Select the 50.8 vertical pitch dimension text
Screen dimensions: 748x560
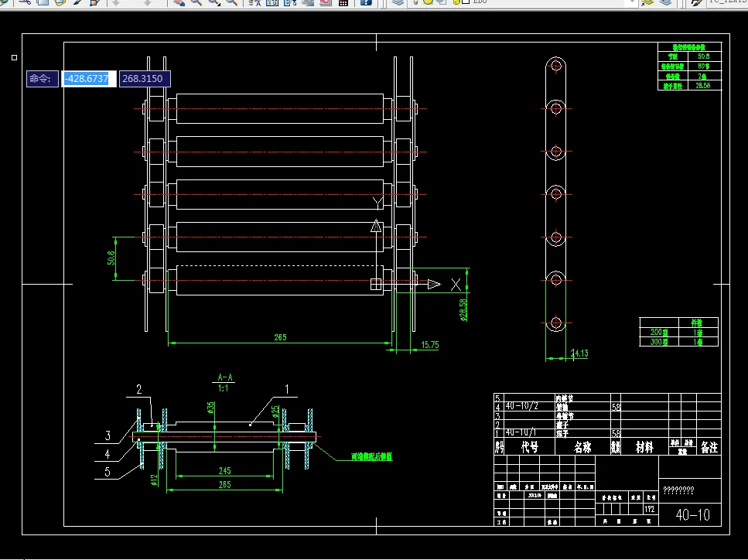(111, 258)
